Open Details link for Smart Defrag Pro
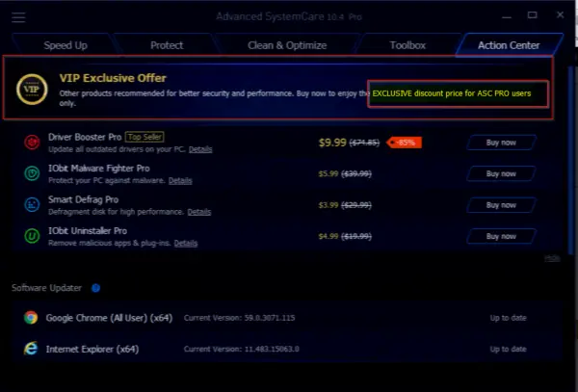The image size is (578, 392). pyautogui.click(x=199, y=212)
